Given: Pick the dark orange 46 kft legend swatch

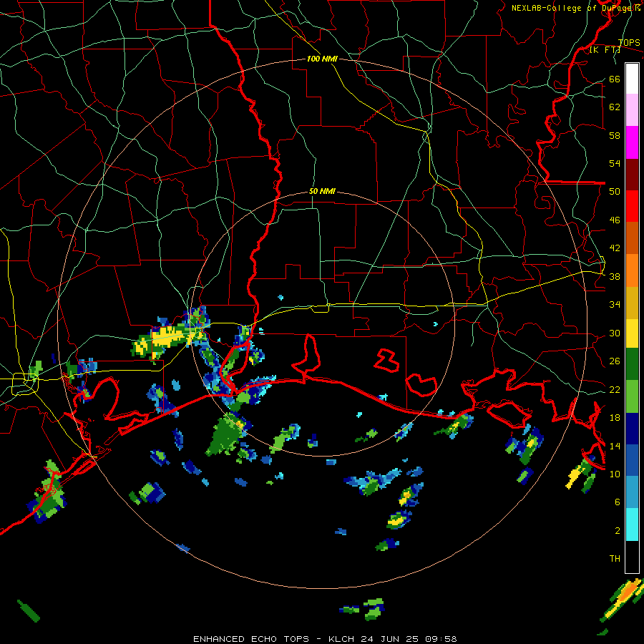Looking at the screenshot, I should [632, 238].
